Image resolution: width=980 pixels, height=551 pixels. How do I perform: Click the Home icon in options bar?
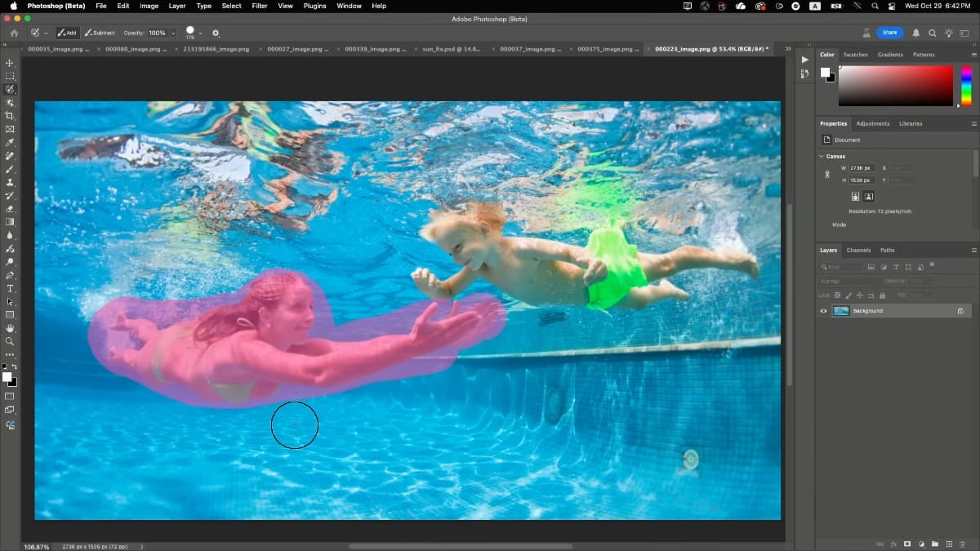pos(14,33)
